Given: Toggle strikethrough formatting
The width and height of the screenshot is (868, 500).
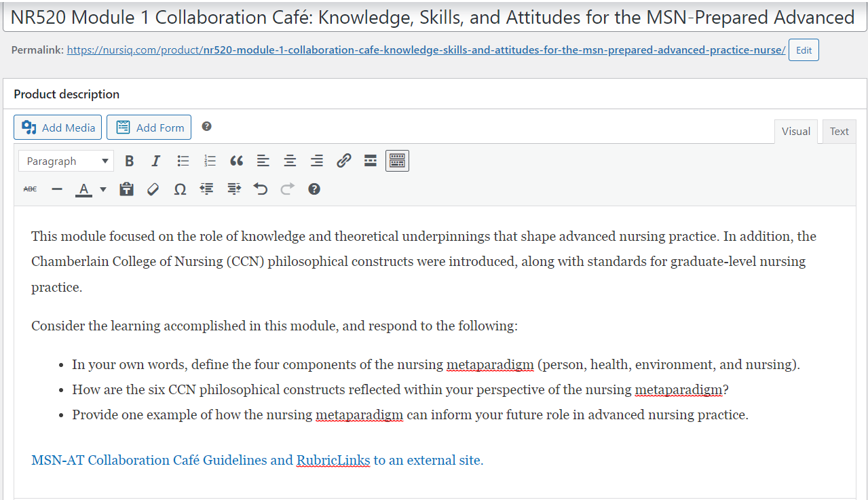Looking at the screenshot, I should pos(31,189).
